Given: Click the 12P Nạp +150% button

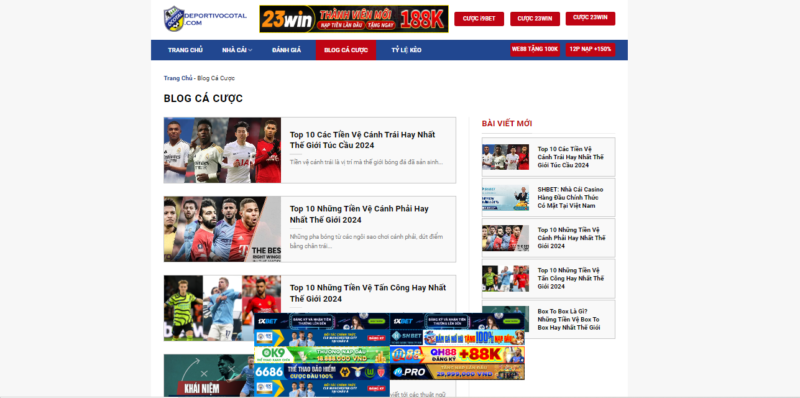Looking at the screenshot, I should pos(590,49).
